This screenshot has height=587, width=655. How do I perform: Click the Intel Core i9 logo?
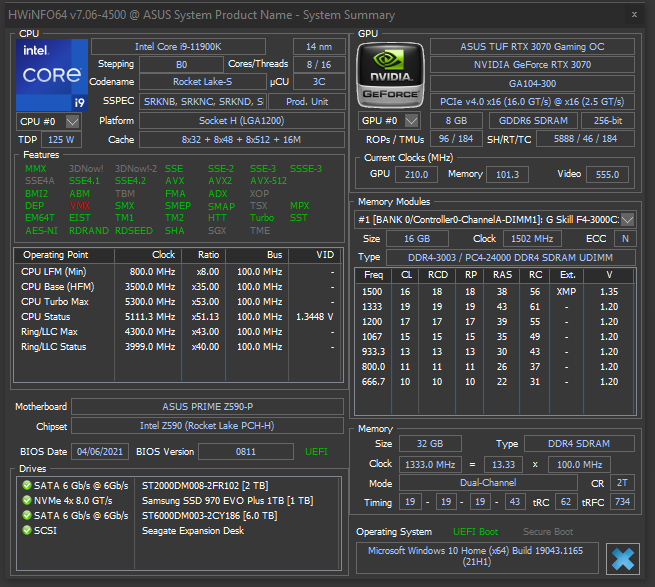click(52, 75)
